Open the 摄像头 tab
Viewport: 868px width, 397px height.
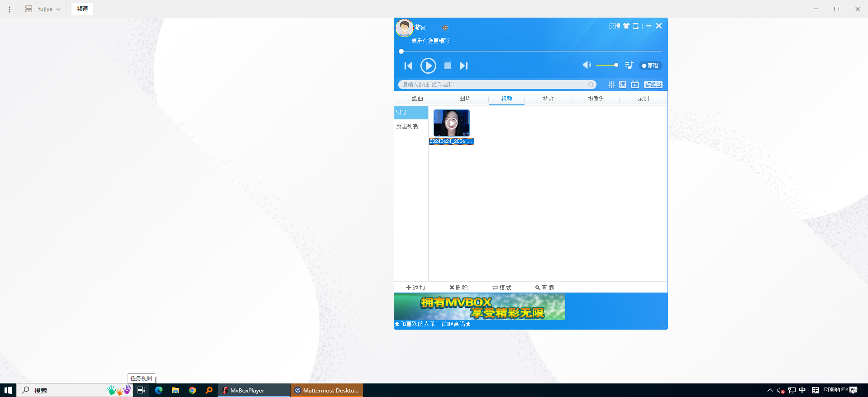click(x=596, y=99)
